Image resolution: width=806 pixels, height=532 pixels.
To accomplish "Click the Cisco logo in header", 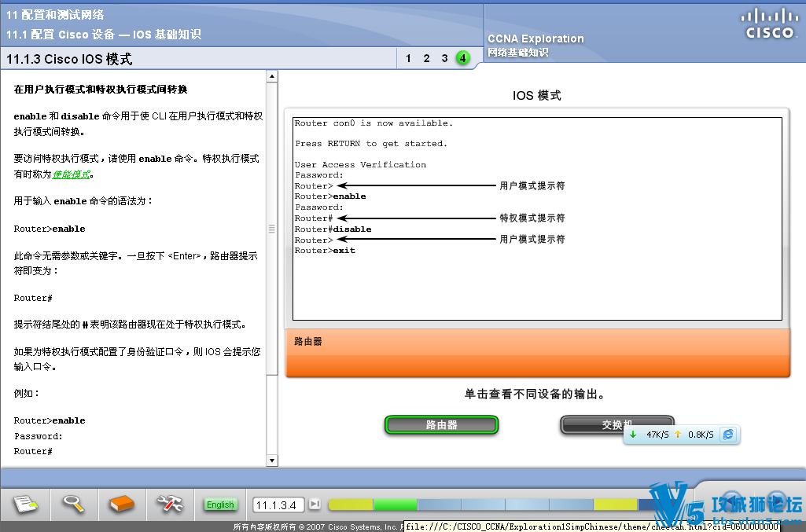I will (x=769, y=24).
